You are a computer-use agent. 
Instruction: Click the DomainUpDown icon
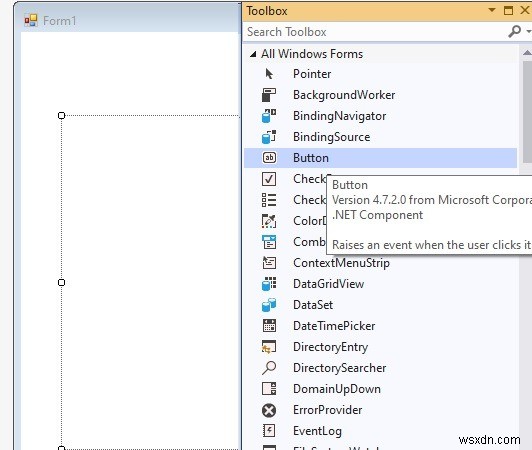pyautogui.click(x=269, y=389)
